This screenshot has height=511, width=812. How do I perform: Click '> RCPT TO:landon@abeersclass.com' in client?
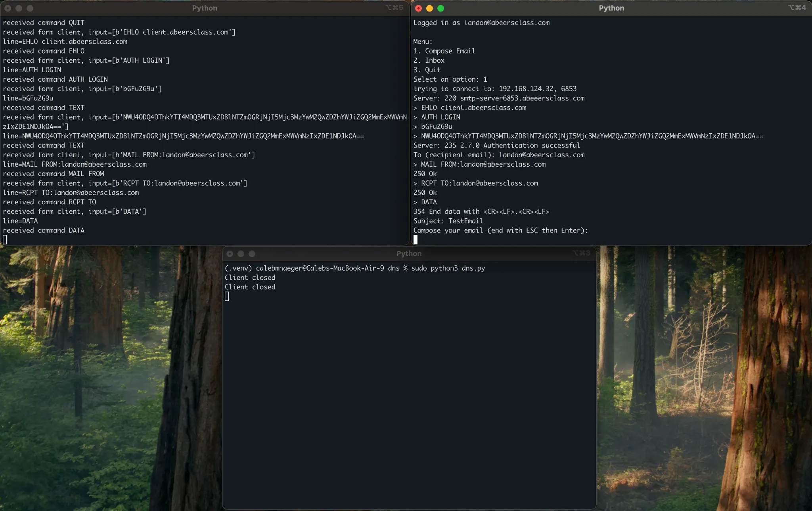(475, 183)
